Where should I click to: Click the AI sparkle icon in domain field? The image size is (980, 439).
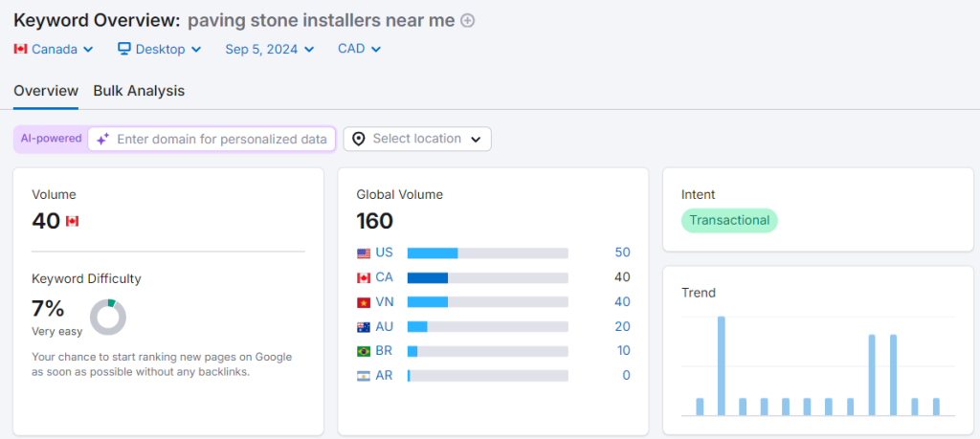tap(102, 139)
